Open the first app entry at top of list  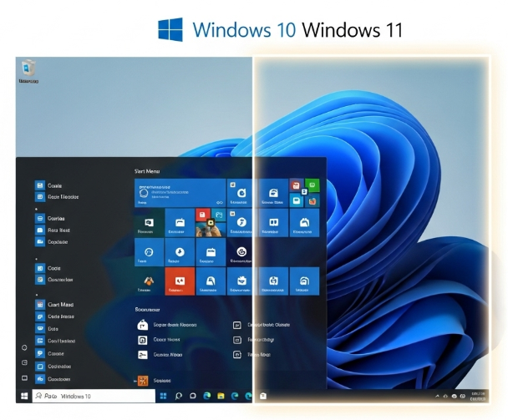tap(48, 185)
